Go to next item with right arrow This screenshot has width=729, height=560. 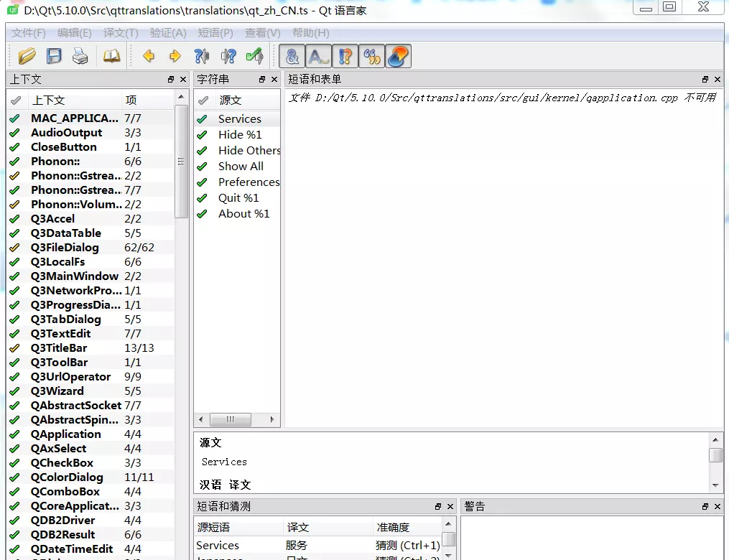175,56
